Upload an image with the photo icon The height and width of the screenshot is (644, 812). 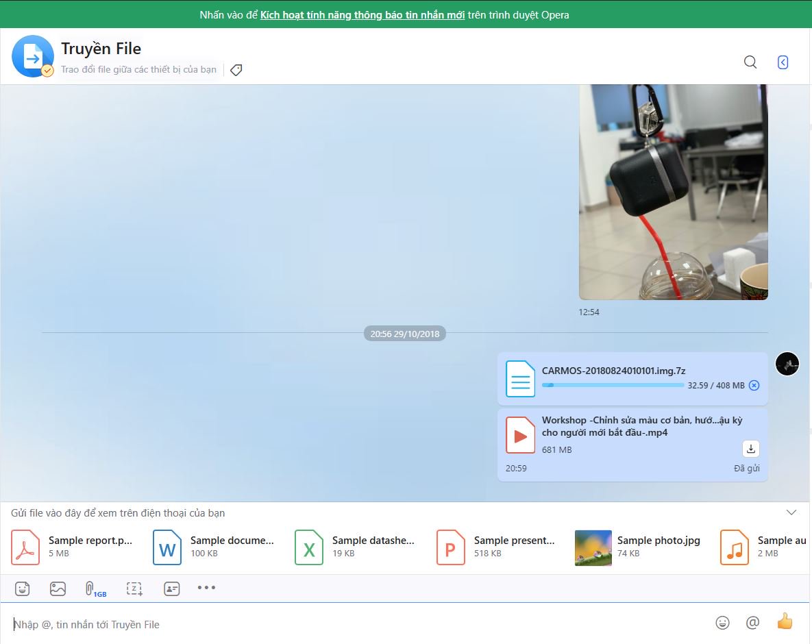tap(58, 588)
